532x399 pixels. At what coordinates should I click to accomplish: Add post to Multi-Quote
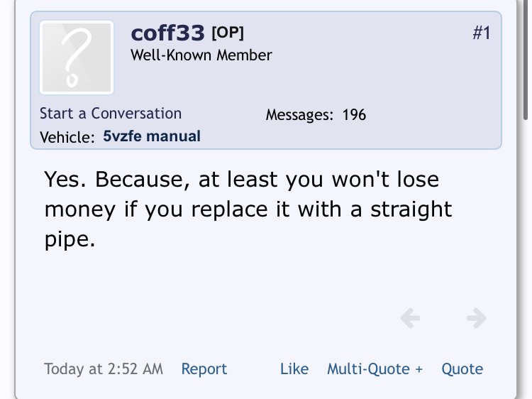[x=375, y=369]
